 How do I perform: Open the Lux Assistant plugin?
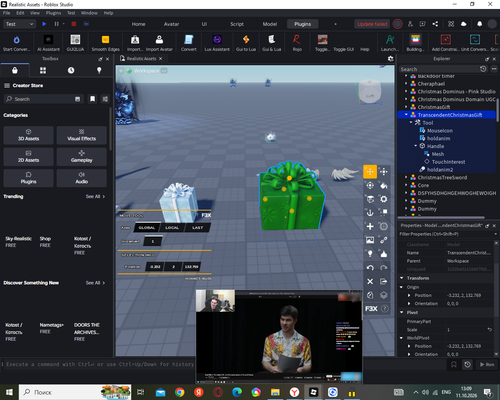coord(217,43)
